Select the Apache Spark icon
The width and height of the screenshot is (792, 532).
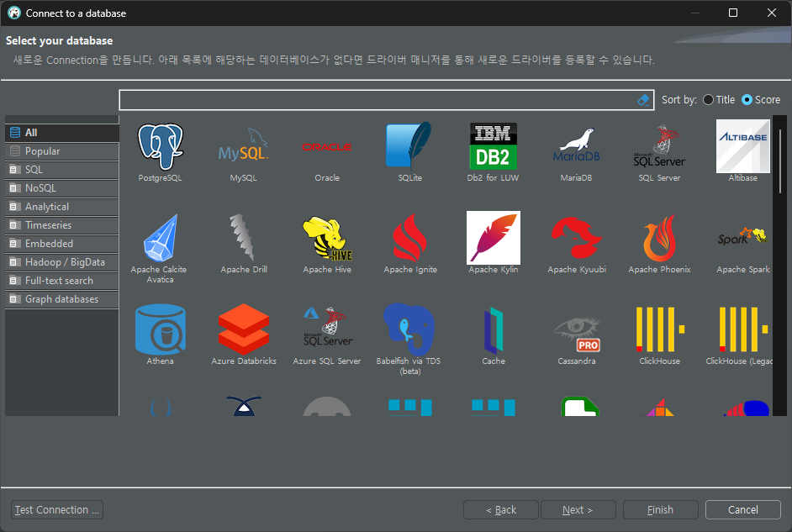pos(743,236)
